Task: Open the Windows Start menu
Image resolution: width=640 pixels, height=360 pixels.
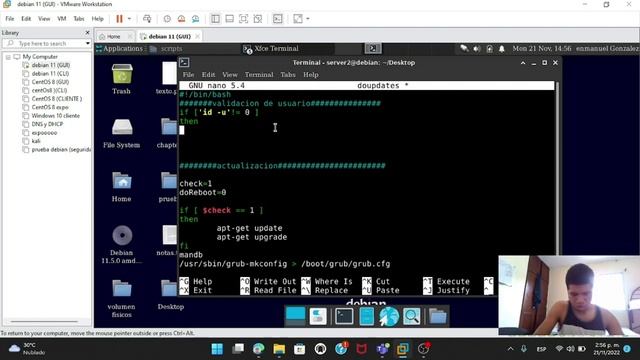Action: pyautogui.click(x=217, y=349)
